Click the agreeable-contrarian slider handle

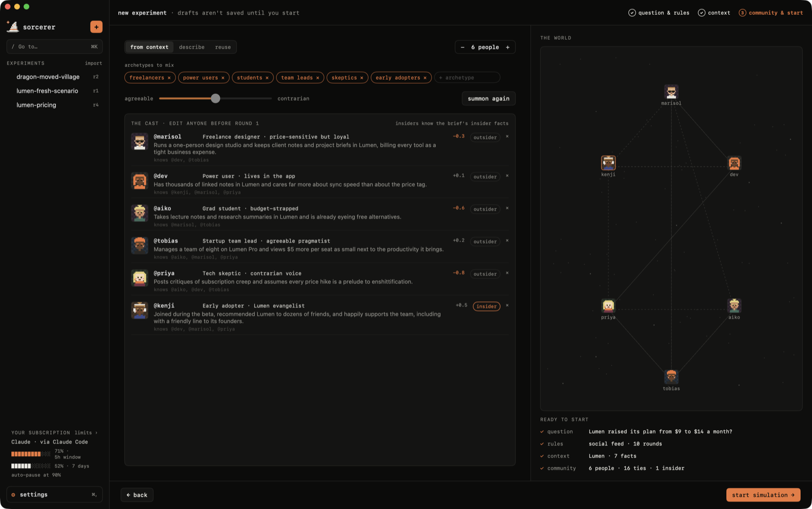216,98
